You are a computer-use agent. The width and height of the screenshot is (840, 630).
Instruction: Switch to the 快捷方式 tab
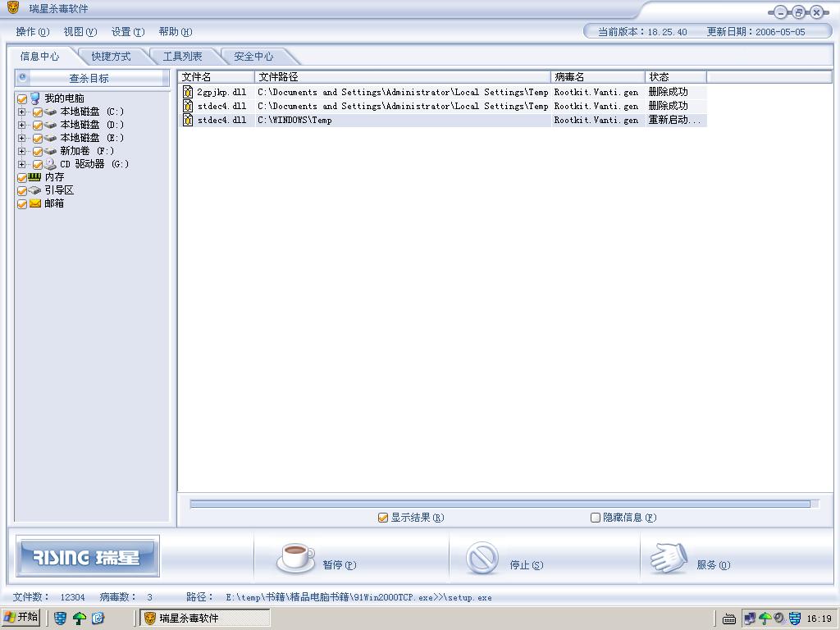pos(111,57)
